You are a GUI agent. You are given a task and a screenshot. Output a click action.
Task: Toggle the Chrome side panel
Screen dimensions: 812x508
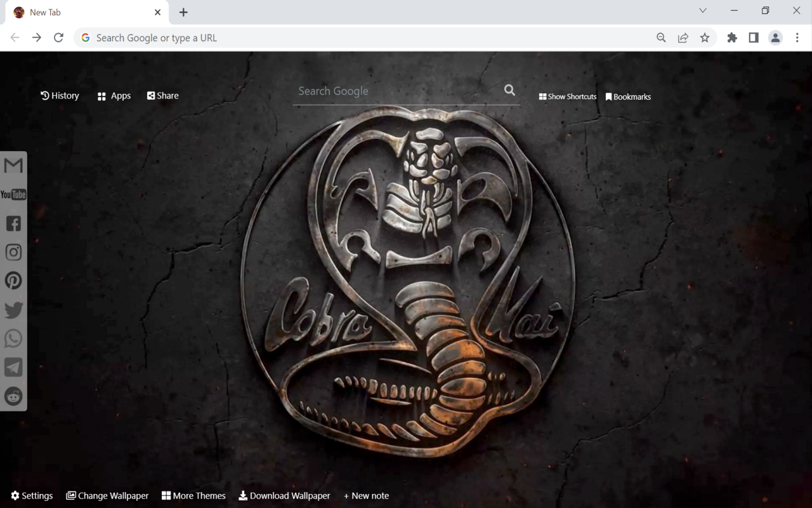[754, 38]
